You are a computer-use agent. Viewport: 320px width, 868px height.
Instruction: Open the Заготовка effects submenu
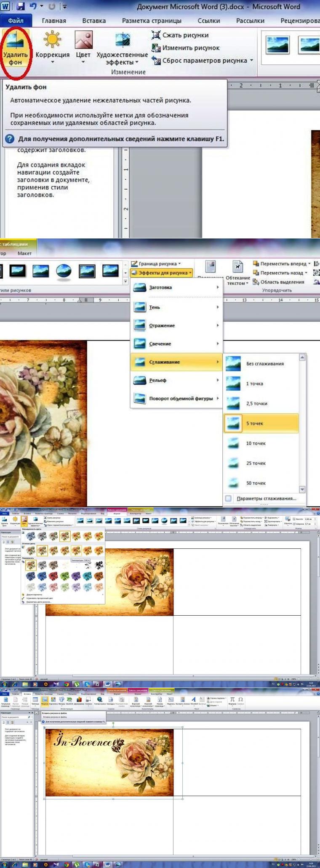point(176,288)
